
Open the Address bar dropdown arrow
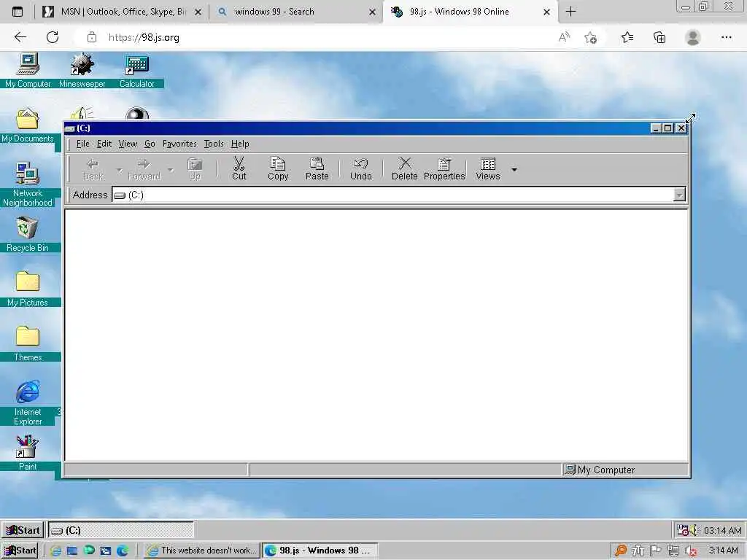[679, 195]
